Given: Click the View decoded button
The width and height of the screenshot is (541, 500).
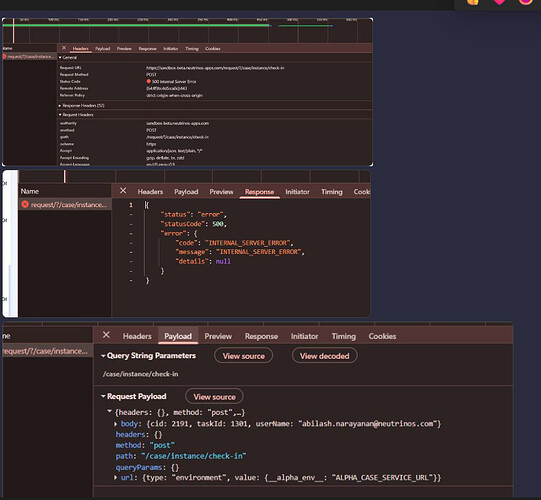Looking at the screenshot, I should pyautogui.click(x=324, y=356).
